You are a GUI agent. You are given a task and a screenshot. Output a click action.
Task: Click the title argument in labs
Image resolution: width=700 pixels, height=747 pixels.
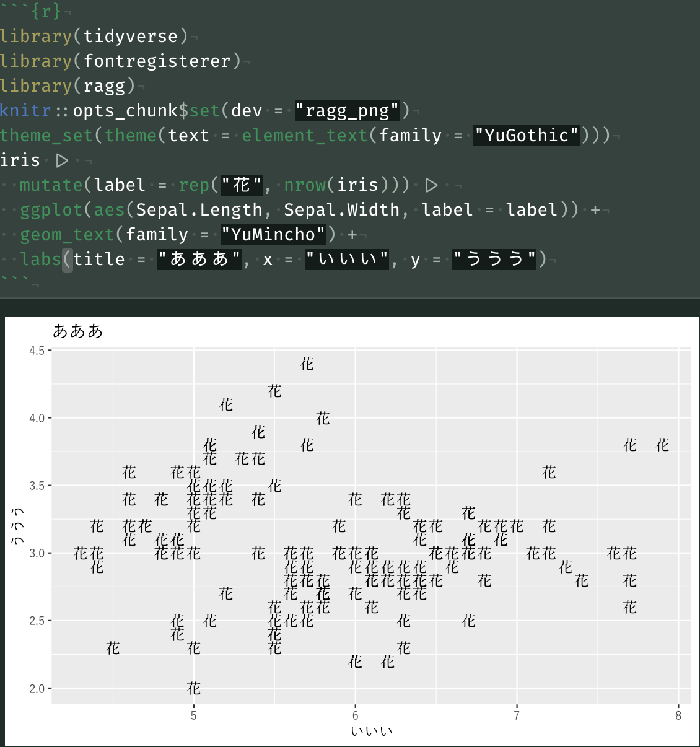pyautogui.click(x=99, y=259)
